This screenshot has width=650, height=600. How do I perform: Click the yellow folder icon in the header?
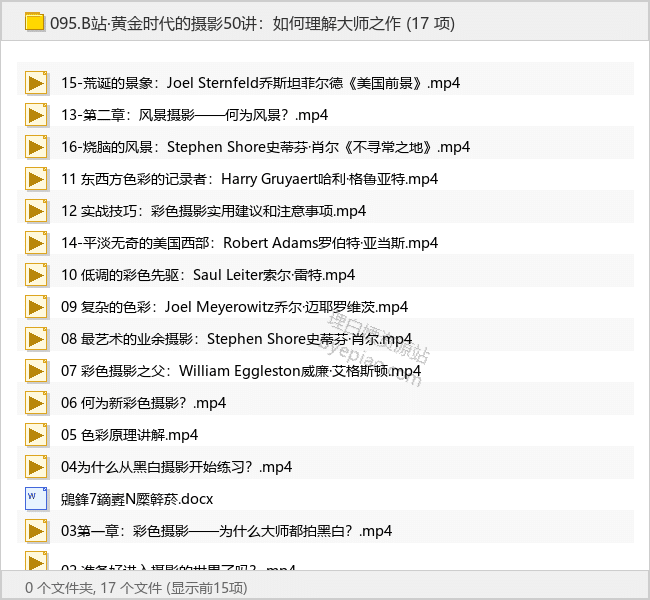click(x=34, y=22)
